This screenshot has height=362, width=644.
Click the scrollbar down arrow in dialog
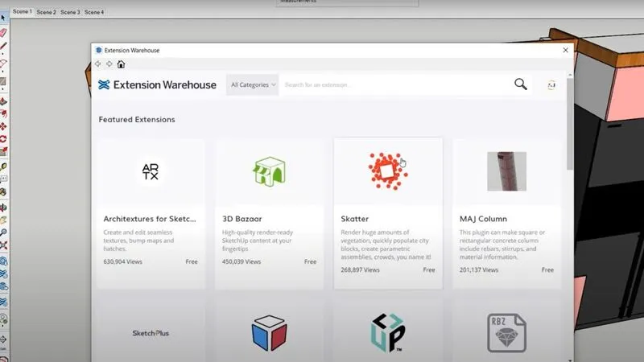pyautogui.click(x=570, y=360)
